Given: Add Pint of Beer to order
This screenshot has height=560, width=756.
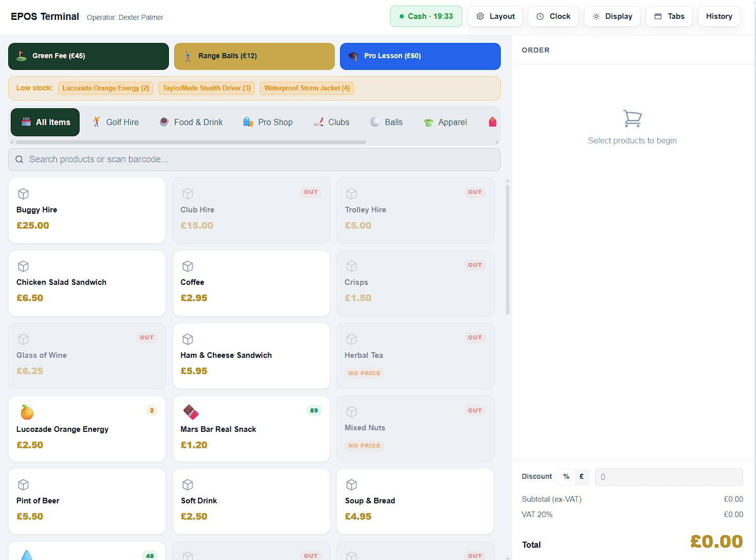Looking at the screenshot, I should pos(87,501).
